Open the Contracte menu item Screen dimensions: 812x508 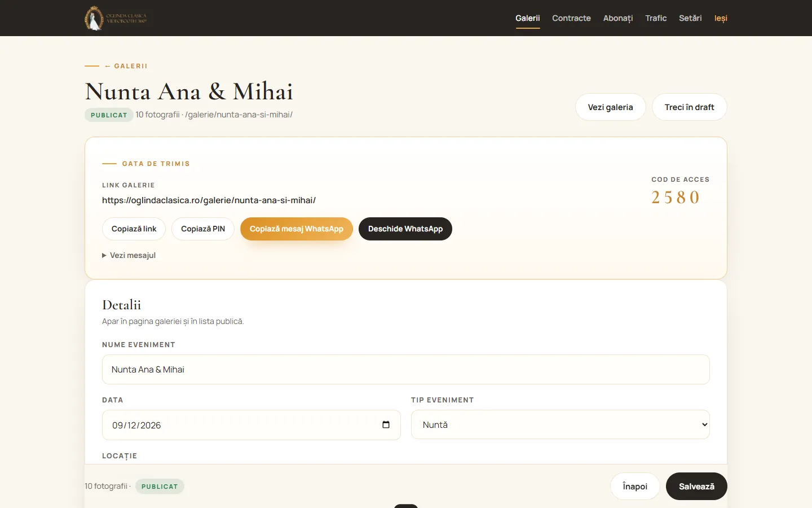click(x=571, y=18)
